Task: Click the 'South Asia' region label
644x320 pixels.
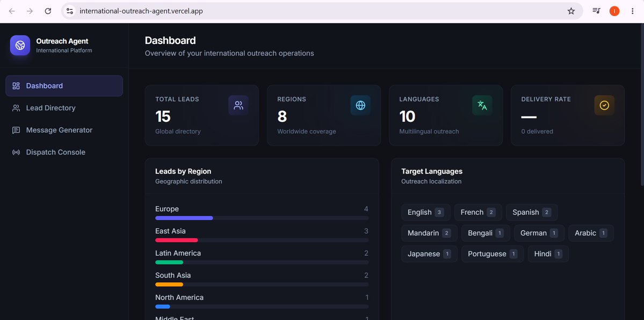Action: point(173,275)
